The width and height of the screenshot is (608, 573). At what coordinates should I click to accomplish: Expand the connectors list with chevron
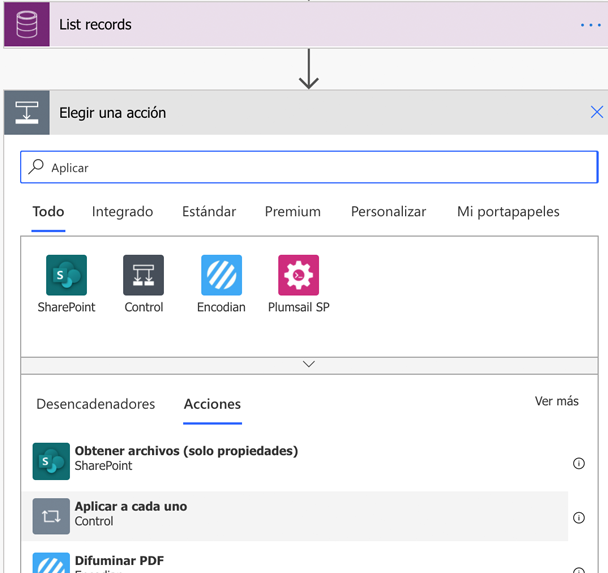click(x=309, y=364)
